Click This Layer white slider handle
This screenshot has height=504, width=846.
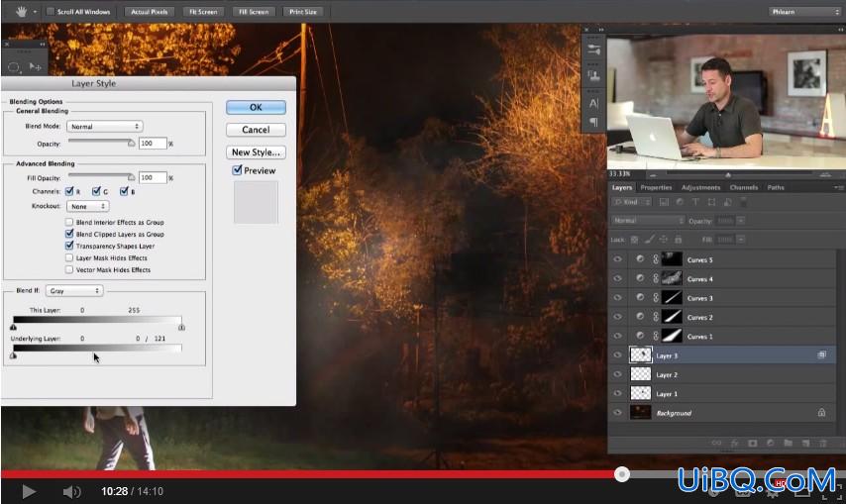182,327
